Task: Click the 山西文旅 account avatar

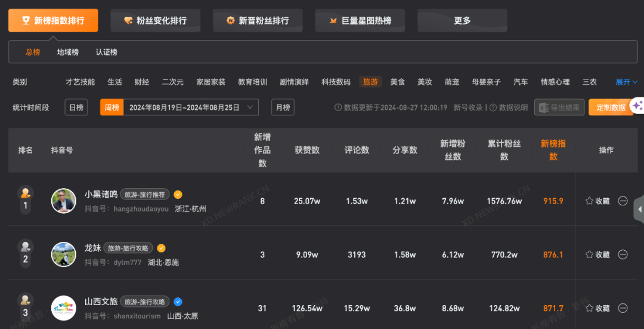Action: point(64,308)
